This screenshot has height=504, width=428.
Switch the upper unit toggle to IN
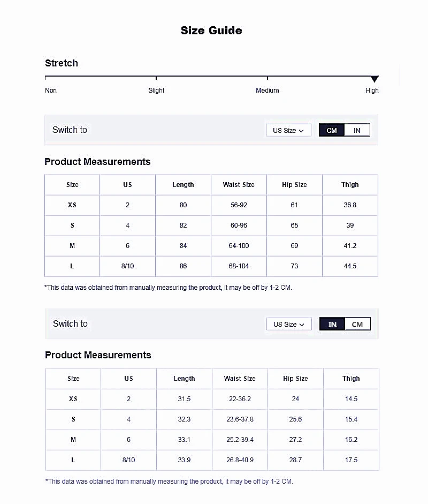pos(357,130)
